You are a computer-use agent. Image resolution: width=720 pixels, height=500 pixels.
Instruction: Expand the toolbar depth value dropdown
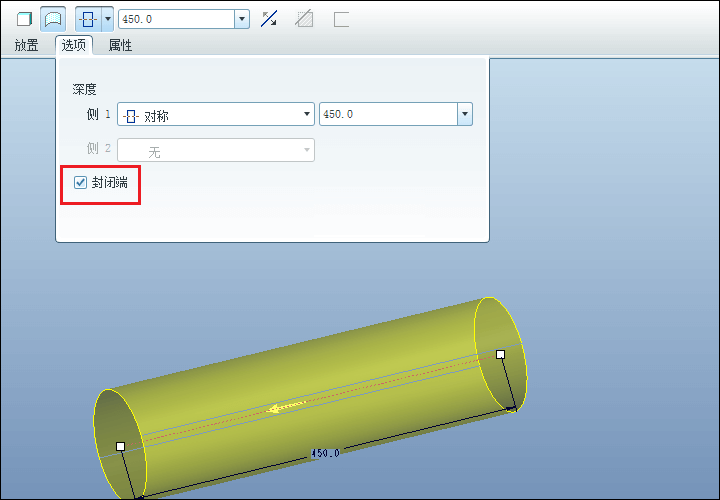coord(242,19)
